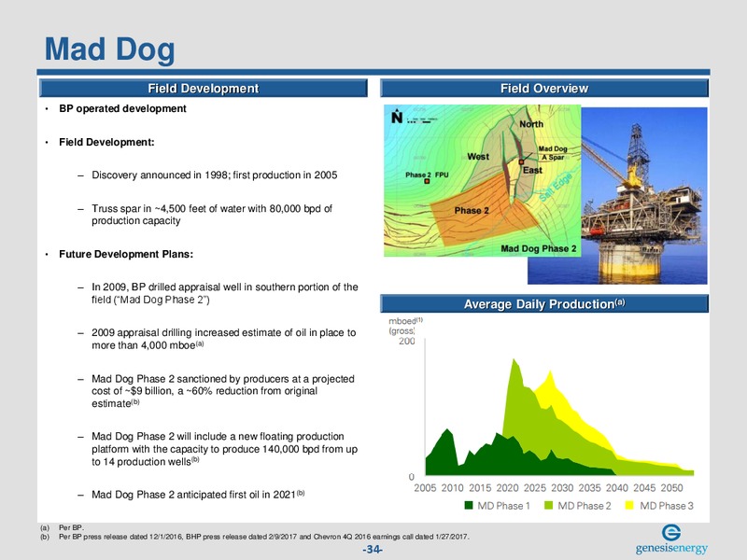Click Field Development: bullet heading

pyautogui.click(x=106, y=142)
